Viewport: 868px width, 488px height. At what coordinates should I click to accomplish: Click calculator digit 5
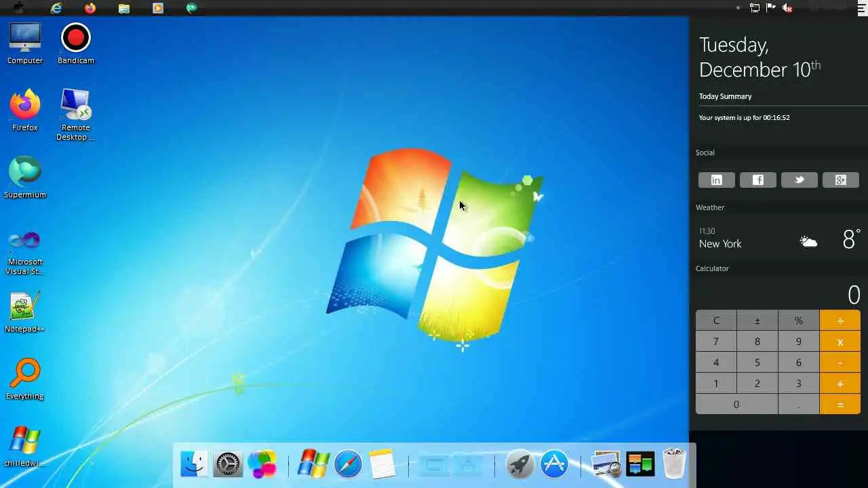point(757,363)
